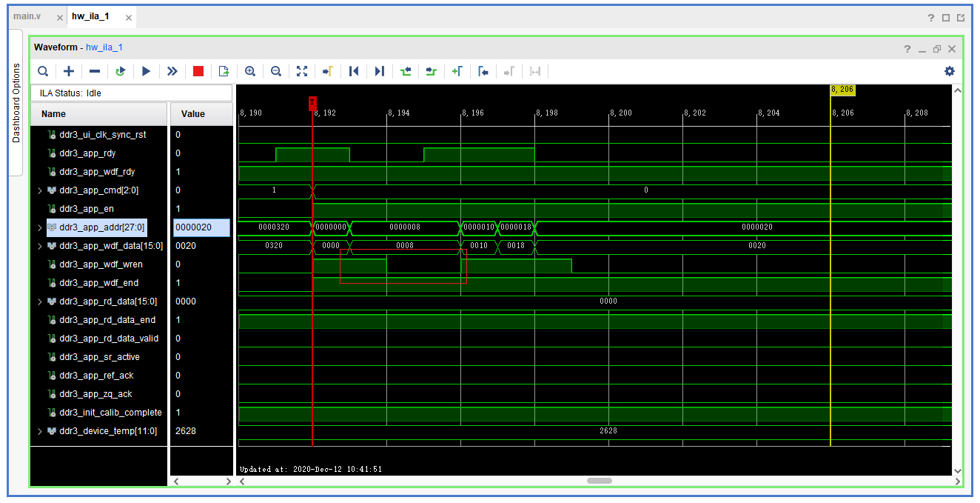Zoom fit the waveform view
Image resolution: width=980 pixels, height=503 pixels.
(x=302, y=71)
